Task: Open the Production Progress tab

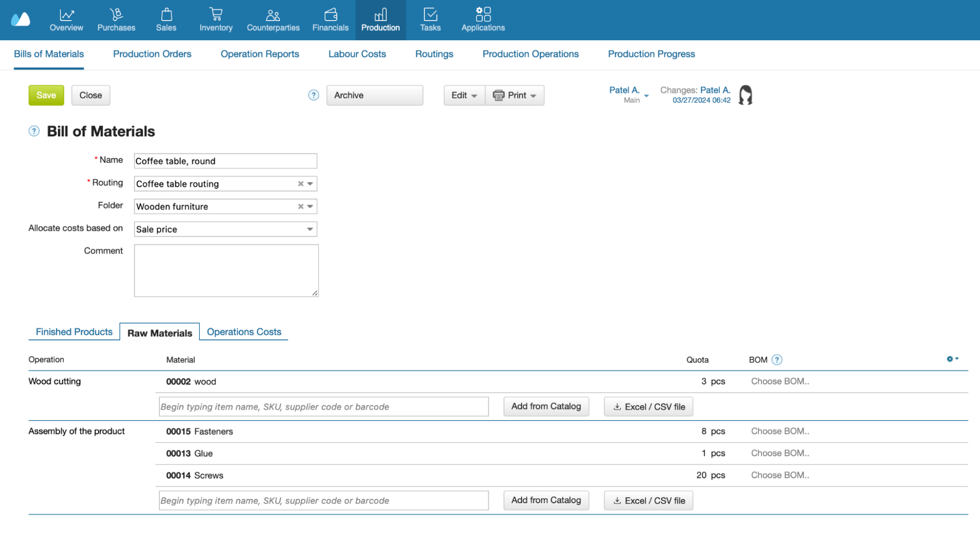Action: click(x=651, y=54)
